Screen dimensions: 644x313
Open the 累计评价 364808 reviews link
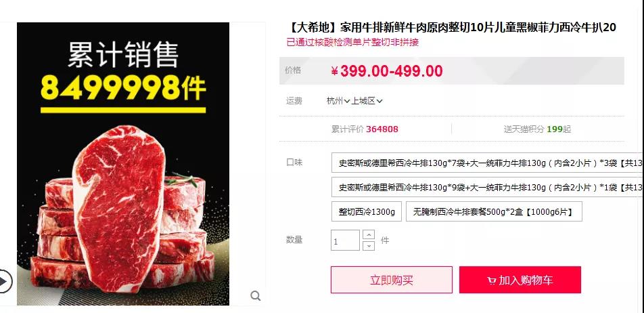(x=365, y=129)
